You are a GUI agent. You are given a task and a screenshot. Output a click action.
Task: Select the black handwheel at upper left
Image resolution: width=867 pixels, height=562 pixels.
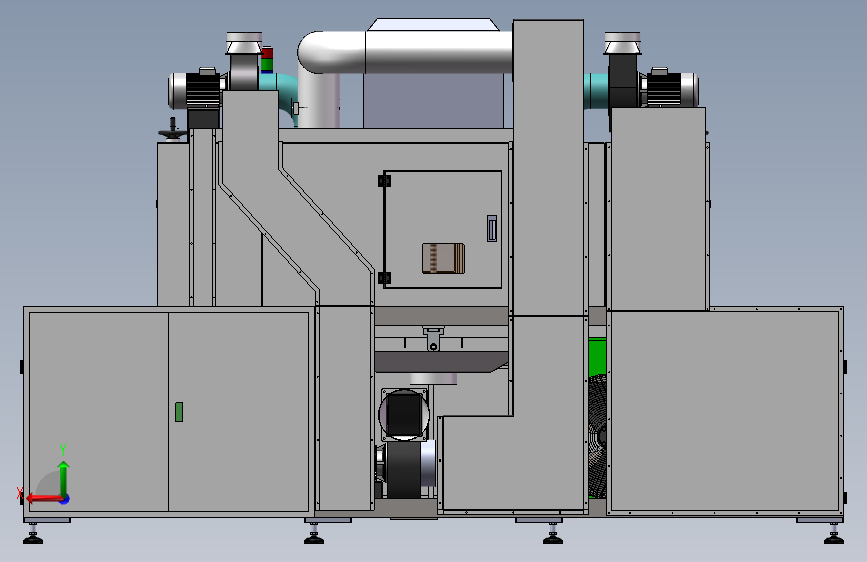173,131
